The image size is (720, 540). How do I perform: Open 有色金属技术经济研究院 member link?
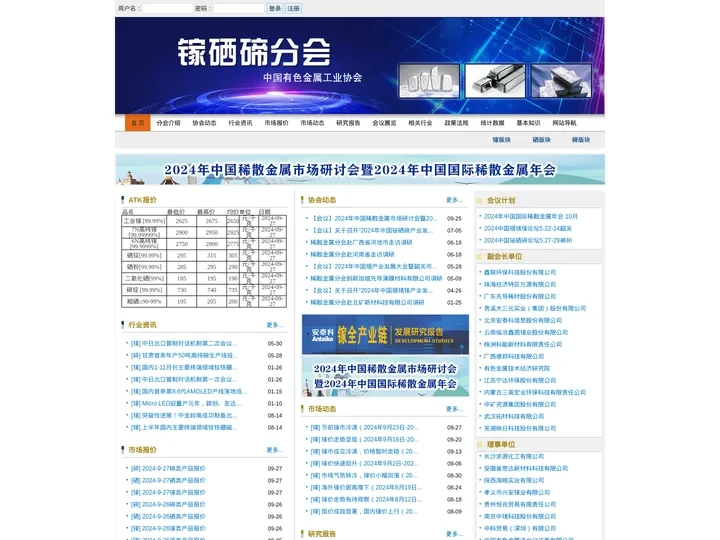(517, 368)
